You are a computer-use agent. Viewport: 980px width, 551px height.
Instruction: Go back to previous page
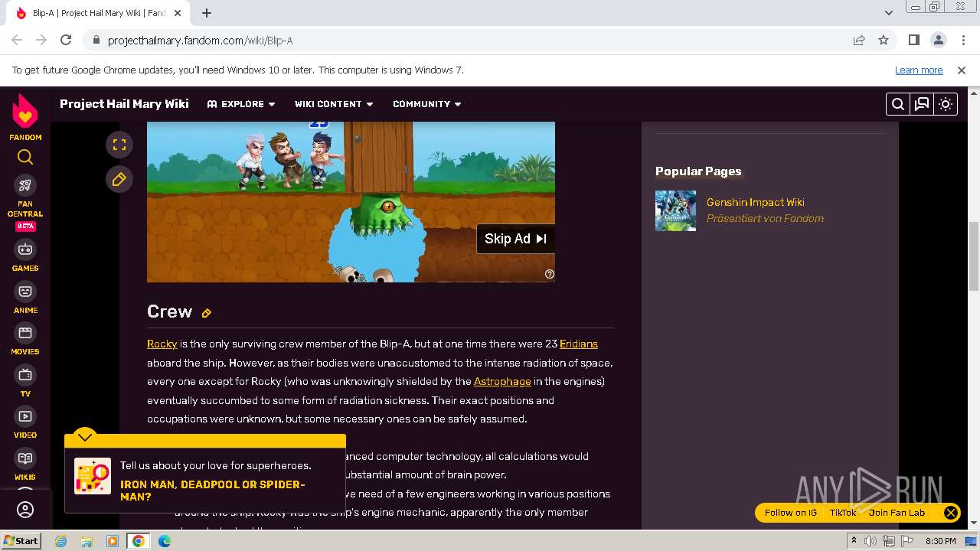point(17,40)
